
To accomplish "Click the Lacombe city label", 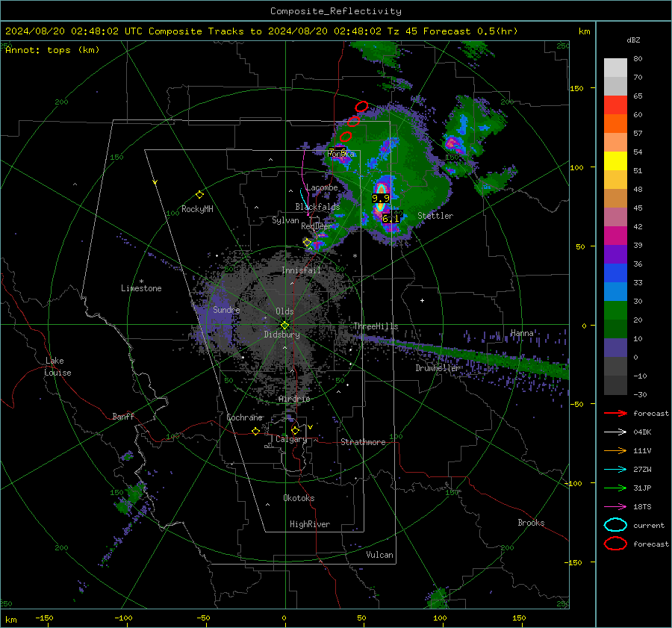I will click(321, 187).
